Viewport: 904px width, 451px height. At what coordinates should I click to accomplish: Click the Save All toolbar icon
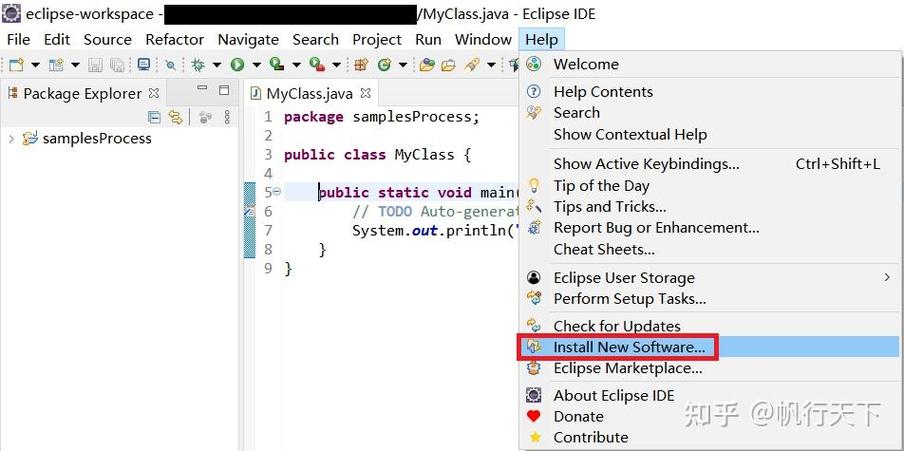[x=117, y=65]
